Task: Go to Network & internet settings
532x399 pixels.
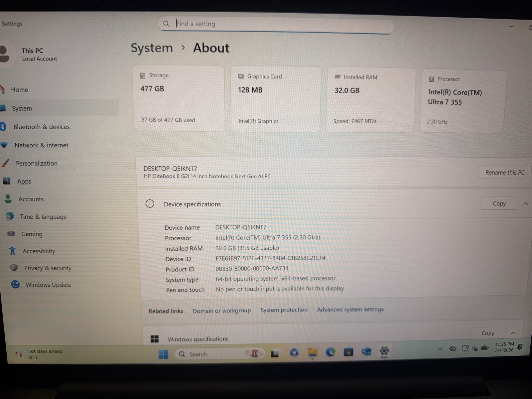Action: (x=41, y=145)
